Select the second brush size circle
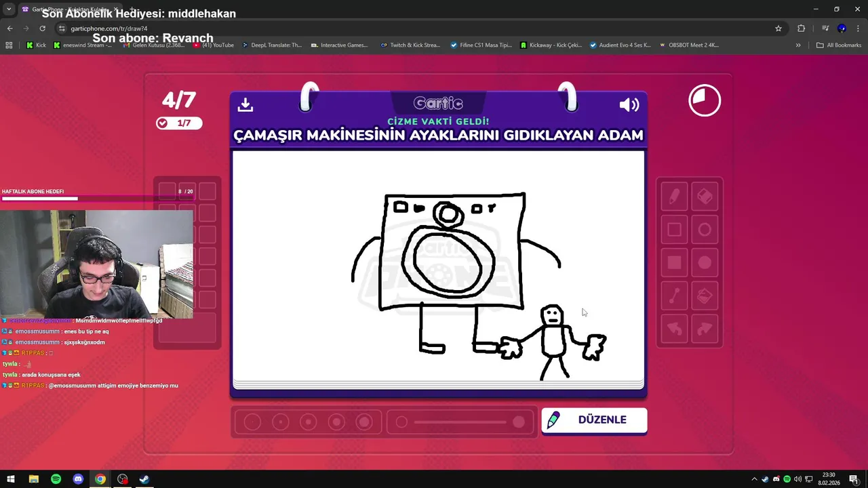Screen dimensions: 868x488 (280, 422)
